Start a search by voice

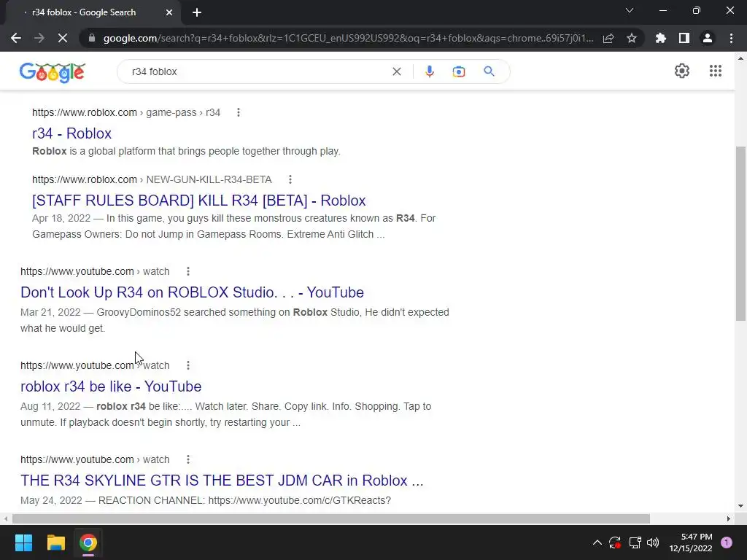pyautogui.click(x=429, y=71)
